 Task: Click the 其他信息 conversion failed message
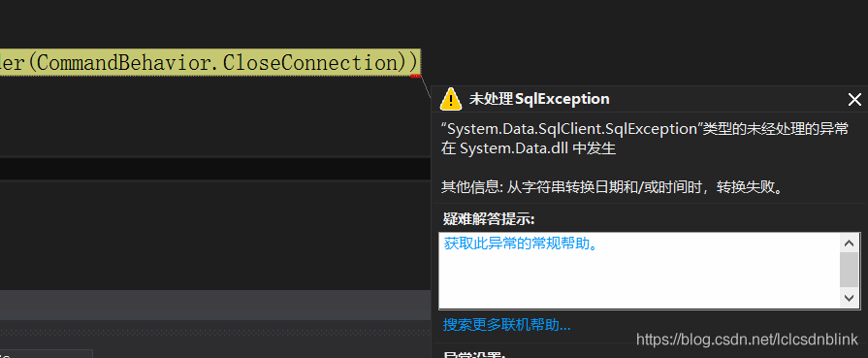pos(613,187)
